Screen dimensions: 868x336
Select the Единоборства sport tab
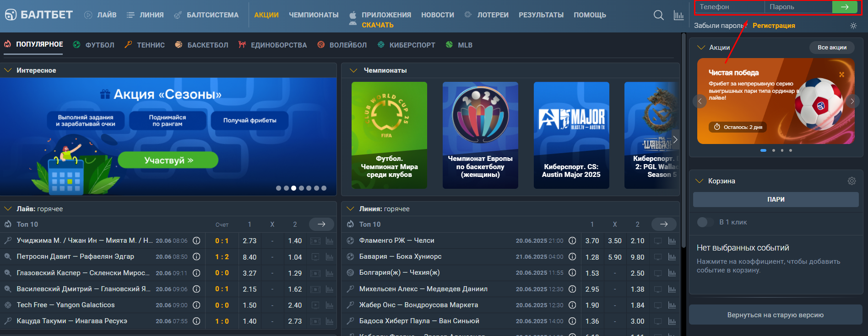pos(273,45)
